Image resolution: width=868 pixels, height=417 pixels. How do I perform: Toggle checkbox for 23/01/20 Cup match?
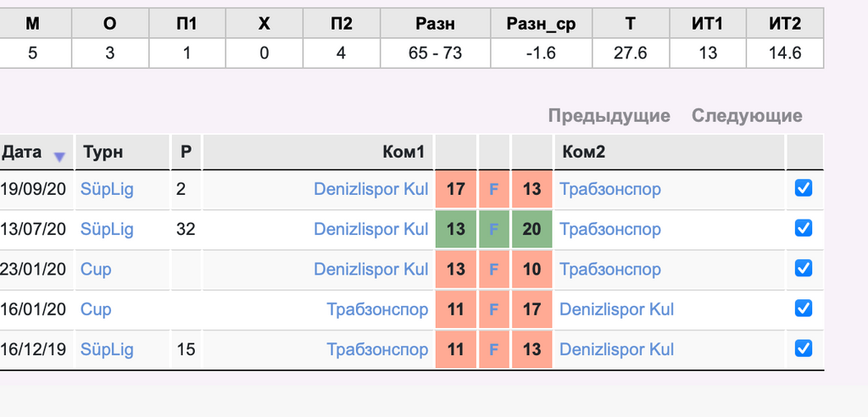click(804, 269)
